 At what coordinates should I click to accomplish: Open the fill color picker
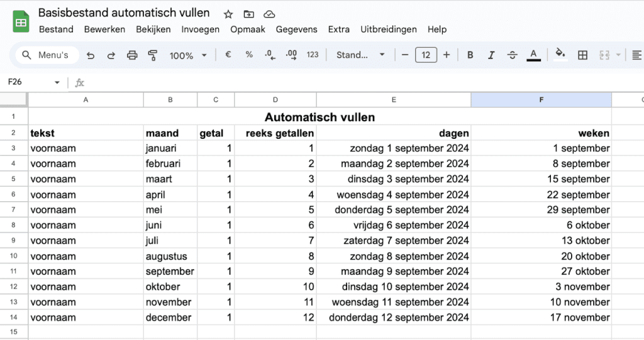click(x=560, y=55)
